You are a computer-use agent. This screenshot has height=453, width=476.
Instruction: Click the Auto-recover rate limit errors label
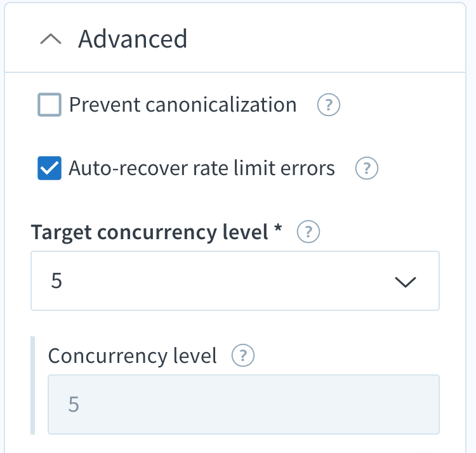tap(202, 168)
